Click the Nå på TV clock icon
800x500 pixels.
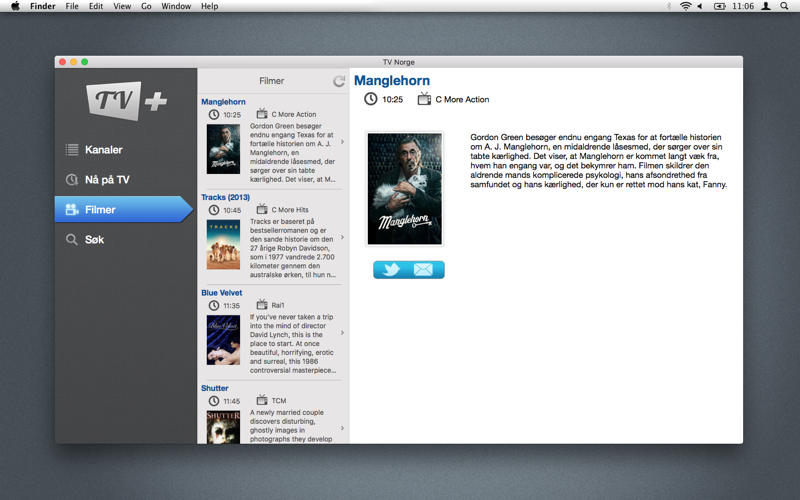pyautogui.click(x=72, y=180)
